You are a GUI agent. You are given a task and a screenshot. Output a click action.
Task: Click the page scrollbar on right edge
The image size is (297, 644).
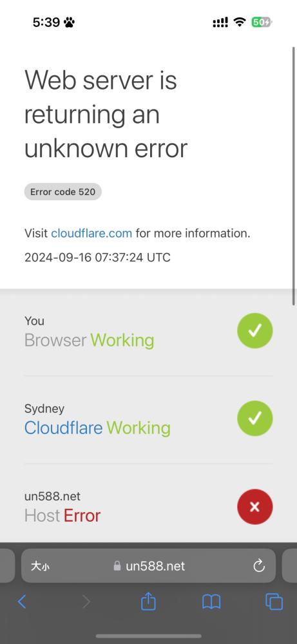(x=293, y=176)
